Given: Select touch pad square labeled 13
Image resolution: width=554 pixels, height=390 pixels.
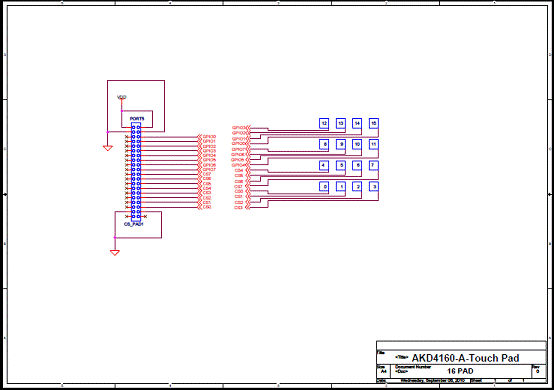Looking at the screenshot, I should click(x=341, y=123).
